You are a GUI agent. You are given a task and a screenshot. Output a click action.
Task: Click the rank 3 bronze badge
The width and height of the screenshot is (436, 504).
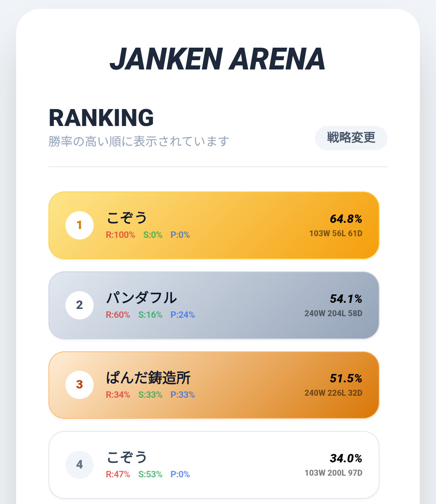pos(80,385)
